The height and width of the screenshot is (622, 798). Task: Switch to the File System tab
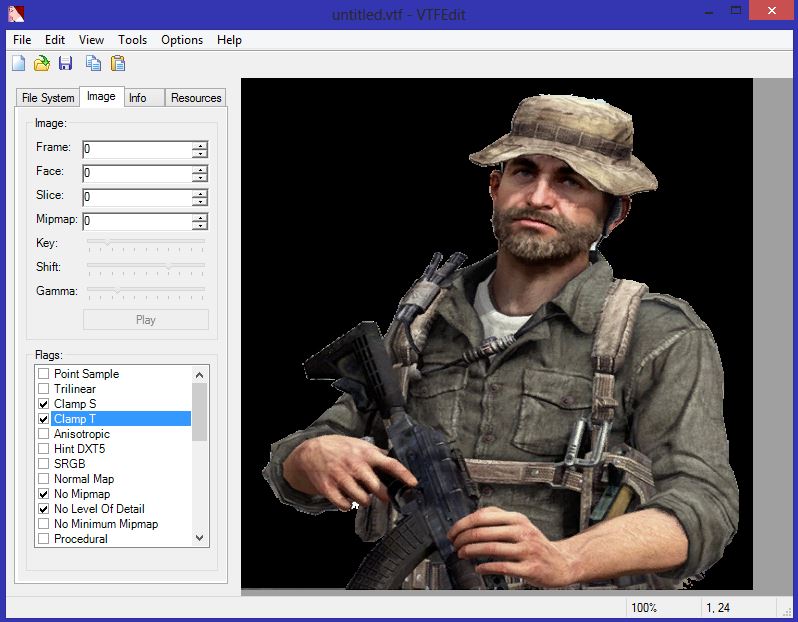click(48, 98)
